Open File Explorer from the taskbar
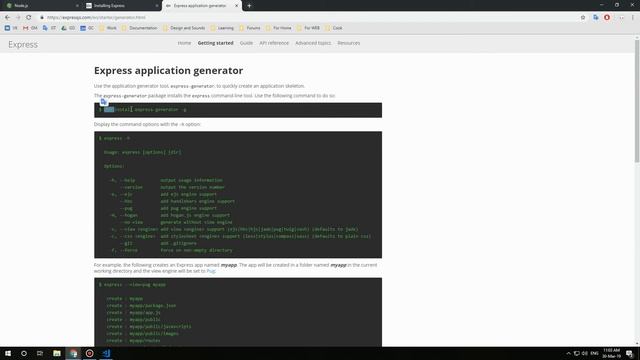 pos(57,353)
